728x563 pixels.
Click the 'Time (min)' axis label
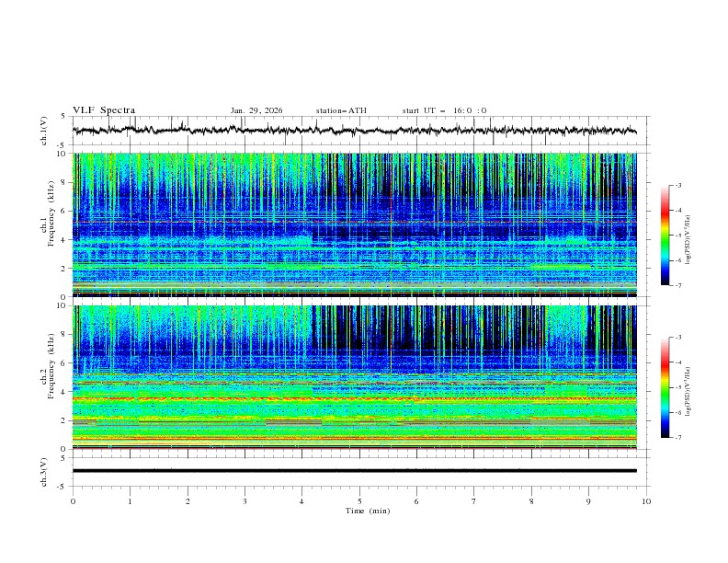[368, 511]
